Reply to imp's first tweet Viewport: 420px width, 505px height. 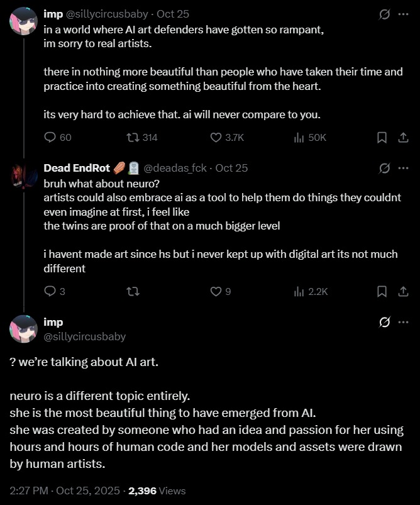[x=51, y=137]
